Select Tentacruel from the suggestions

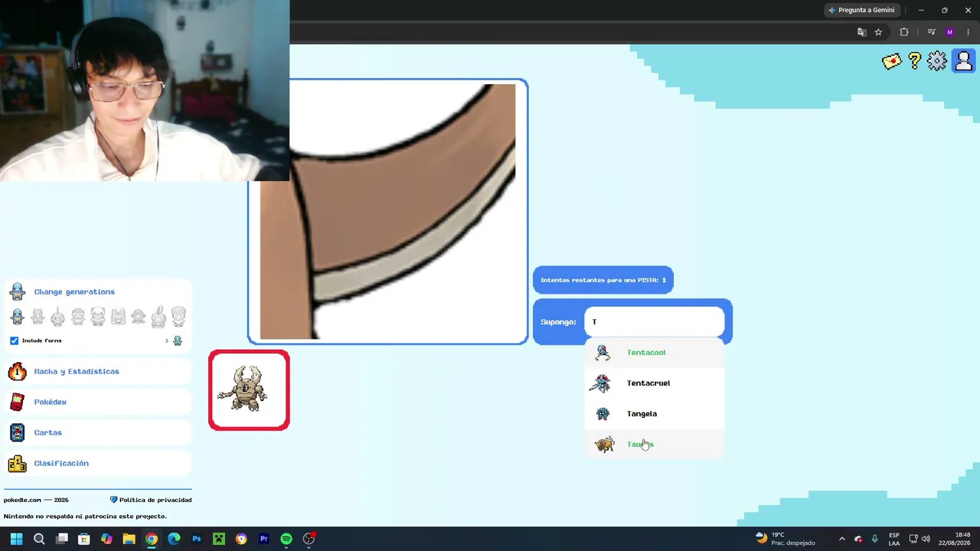pos(655,383)
